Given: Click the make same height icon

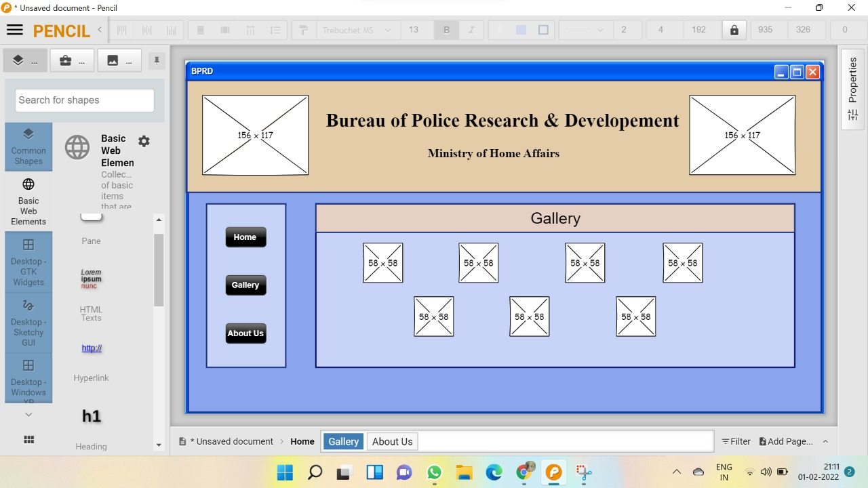Looking at the screenshot, I should click(225, 30).
